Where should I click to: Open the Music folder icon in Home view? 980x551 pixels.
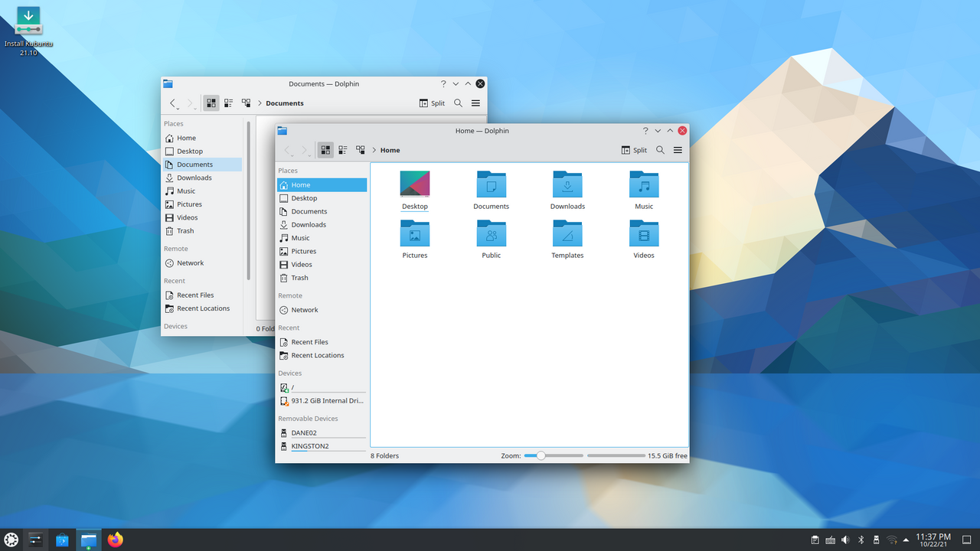[x=644, y=191]
